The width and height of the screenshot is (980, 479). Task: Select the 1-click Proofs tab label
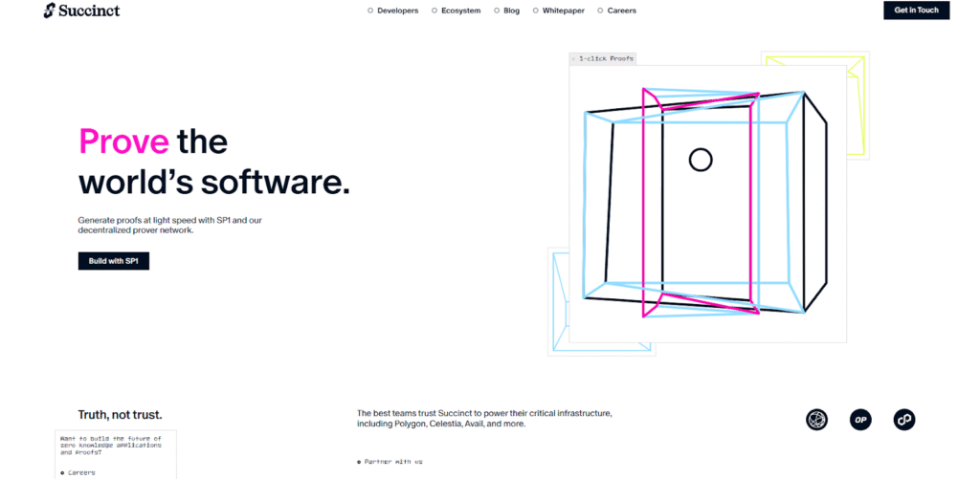point(605,58)
